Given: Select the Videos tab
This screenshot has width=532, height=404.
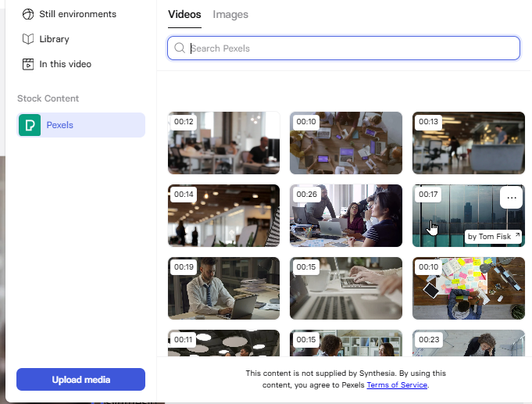Looking at the screenshot, I should point(184,15).
